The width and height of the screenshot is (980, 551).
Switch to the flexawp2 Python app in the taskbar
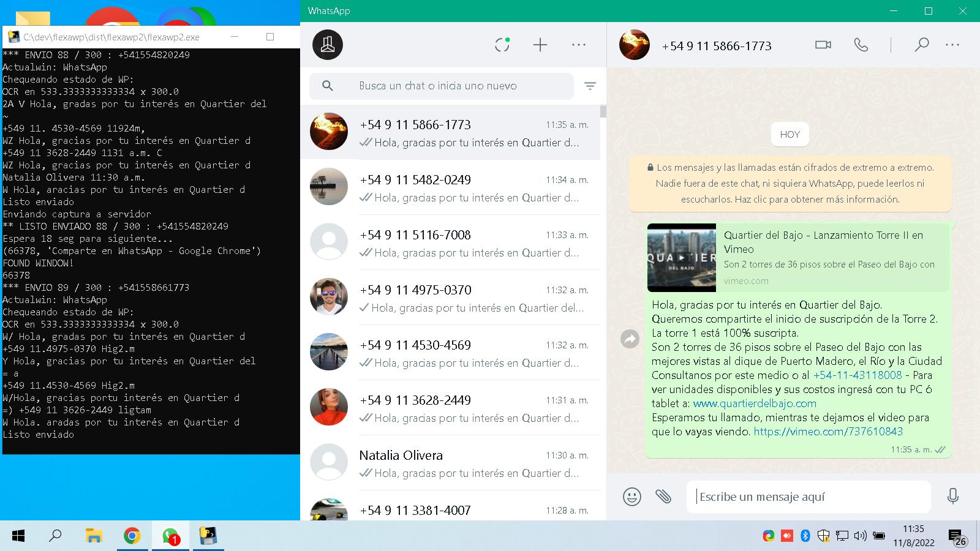(209, 536)
